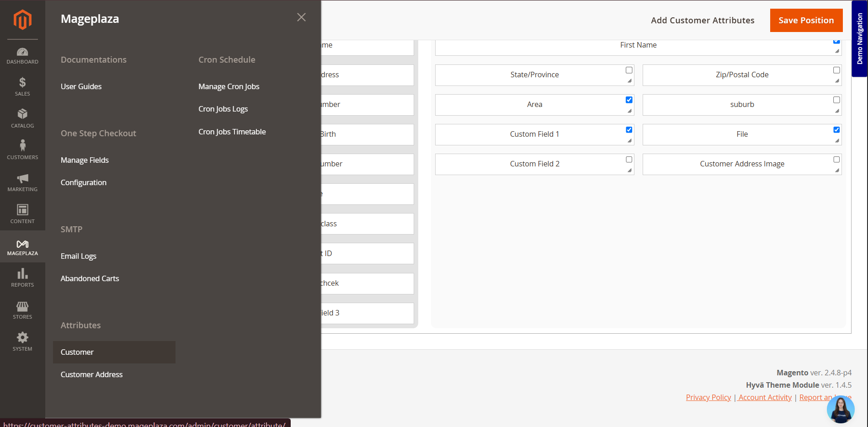Select the Customer Address Image block
868x427 pixels.
[742, 164]
